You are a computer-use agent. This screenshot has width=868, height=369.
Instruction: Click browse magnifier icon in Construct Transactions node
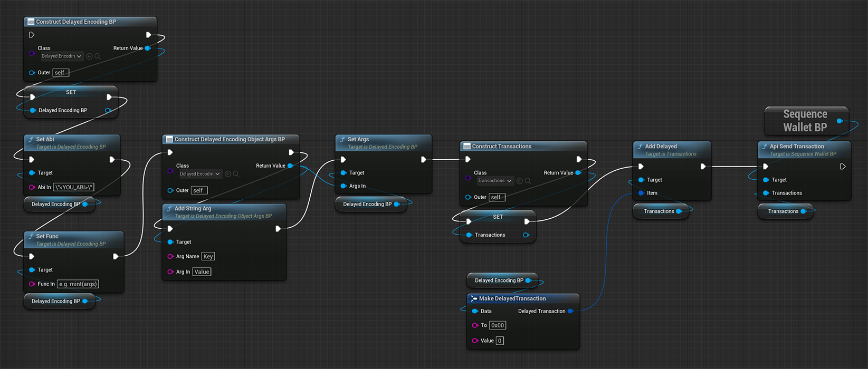pos(528,181)
